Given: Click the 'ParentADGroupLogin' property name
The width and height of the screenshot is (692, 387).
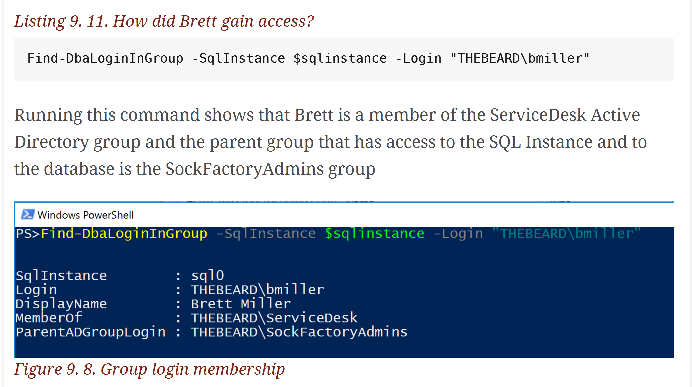Looking at the screenshot, I should coord(90,332).
